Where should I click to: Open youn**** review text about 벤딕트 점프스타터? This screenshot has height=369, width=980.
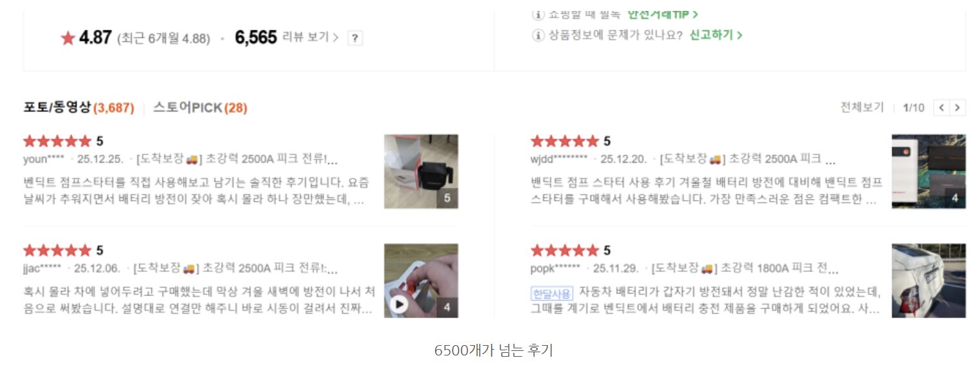coord(197,191)
